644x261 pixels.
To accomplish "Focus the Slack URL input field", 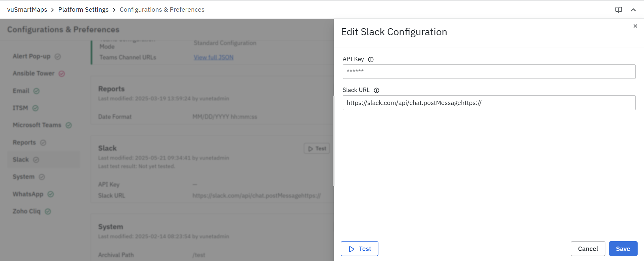I will [x=489, y=103].
